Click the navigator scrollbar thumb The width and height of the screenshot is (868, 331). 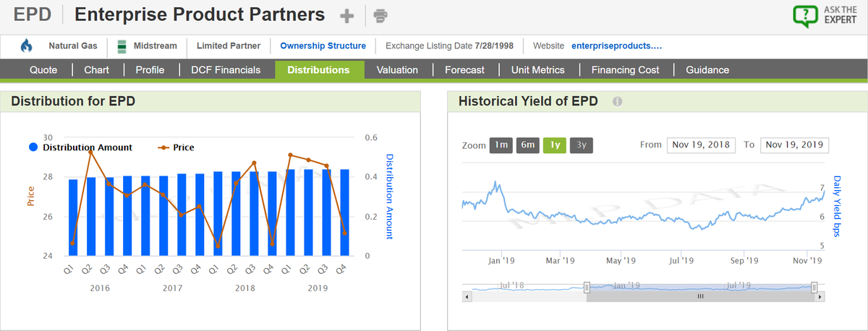pyautogui.click(x=700, y=297)
